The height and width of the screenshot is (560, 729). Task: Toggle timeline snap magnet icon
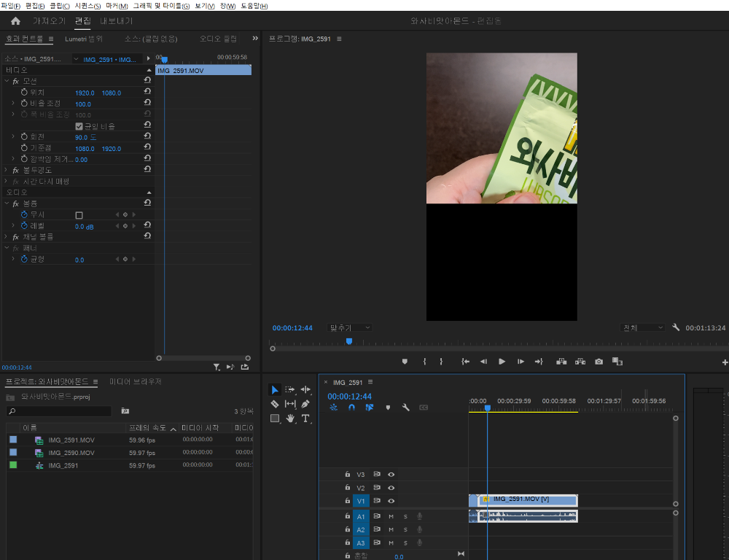[x=351, y=408]
